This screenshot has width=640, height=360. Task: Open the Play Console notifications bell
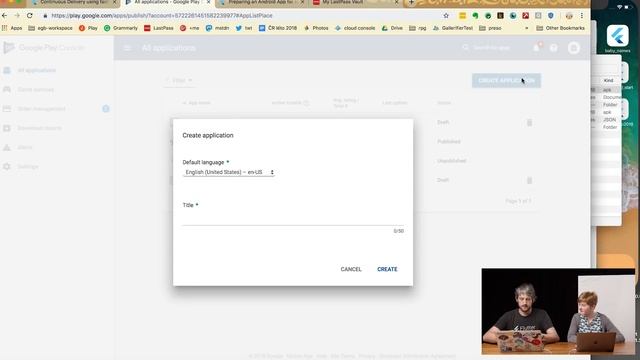pos(536,47)
